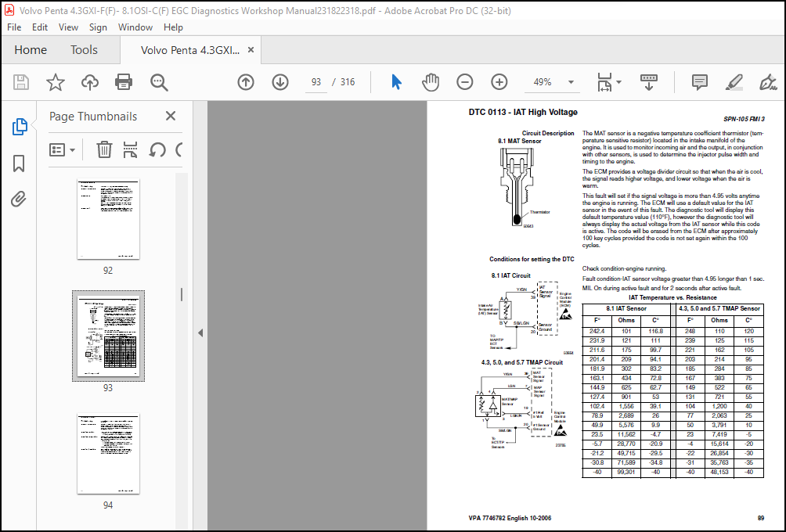
Task: Click Conditions for setting the DTC
Action: (x=532, y=259)
